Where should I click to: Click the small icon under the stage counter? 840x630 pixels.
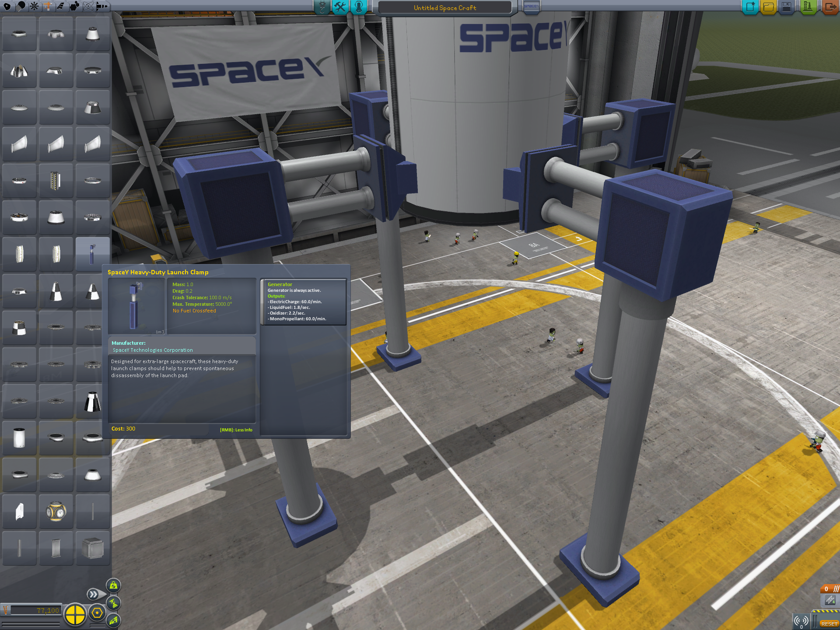click(830, 600)
